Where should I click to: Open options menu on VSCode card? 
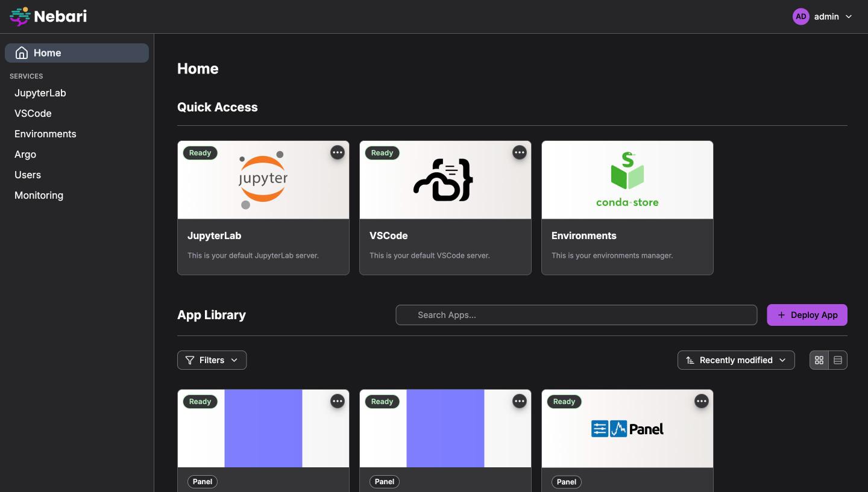coord(520,152)
